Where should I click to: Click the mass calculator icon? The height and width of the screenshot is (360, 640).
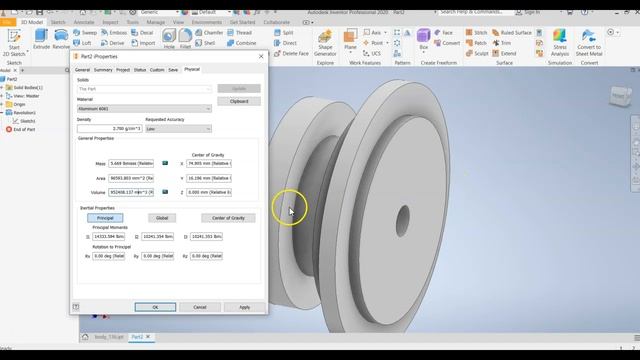(x=165, y=163)
